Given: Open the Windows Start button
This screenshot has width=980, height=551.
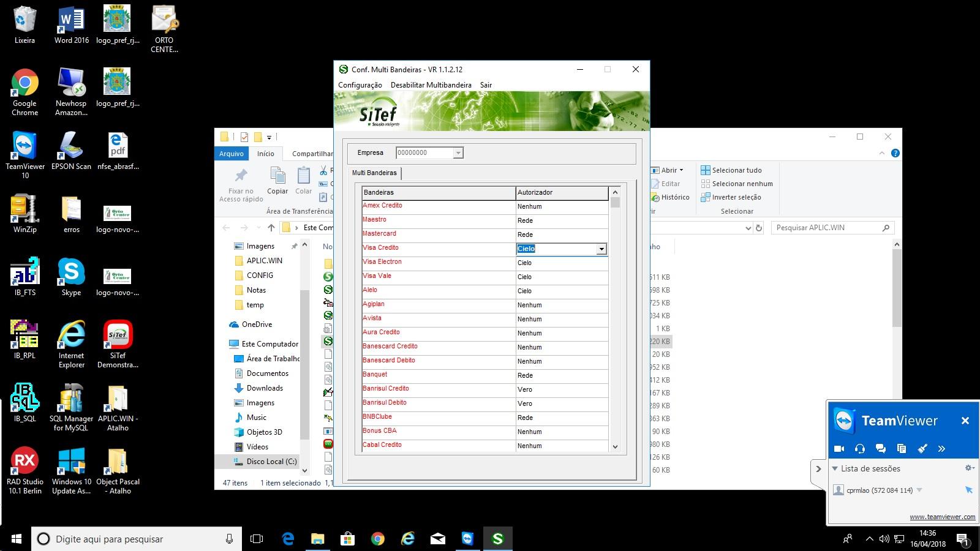Looking at the screenshot, I should 17,539.
